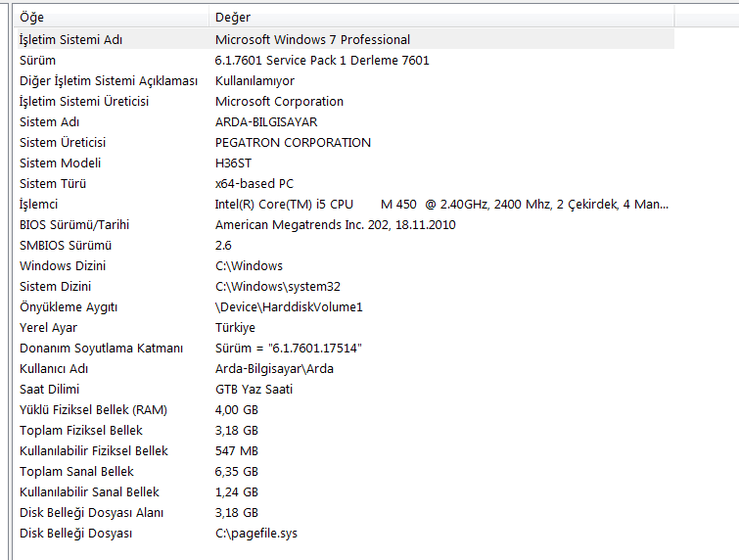739x560 pixels.
Task: Select the Yerel Ayar row
Action: click(x=49, y=327)
